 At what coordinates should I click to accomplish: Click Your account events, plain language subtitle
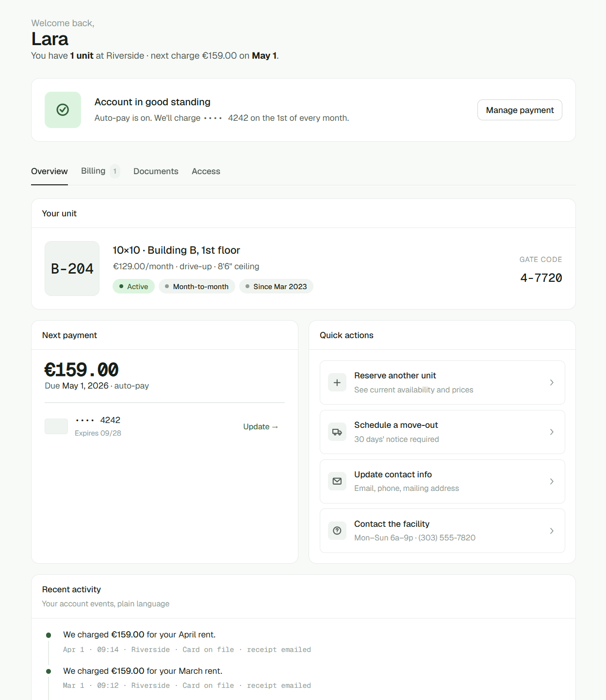click(x=106, y=603)
